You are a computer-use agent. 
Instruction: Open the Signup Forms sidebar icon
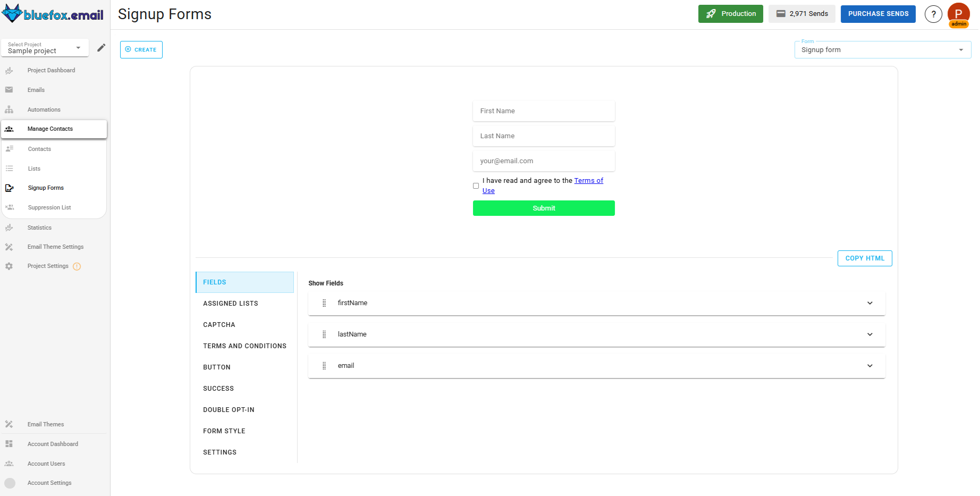10,188
